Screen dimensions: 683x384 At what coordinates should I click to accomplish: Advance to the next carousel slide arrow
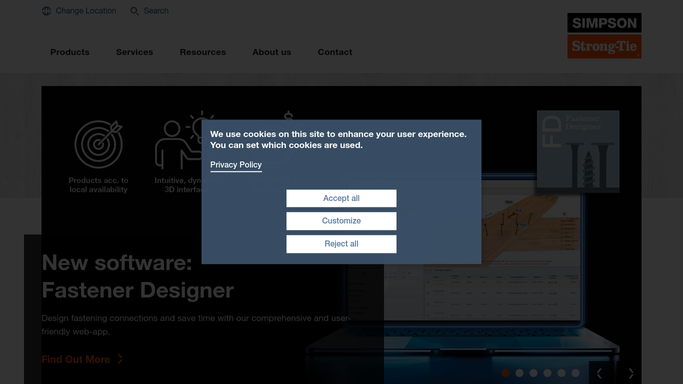(631, 373)
